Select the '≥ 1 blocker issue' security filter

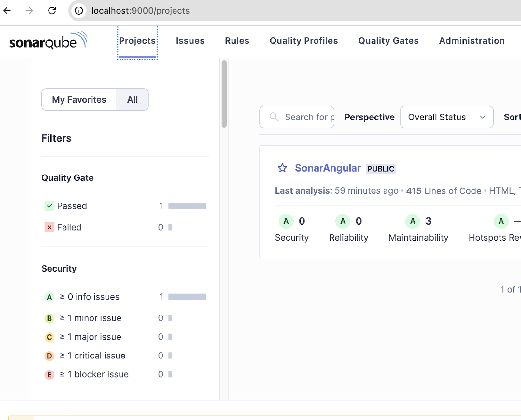pyautogui.click(x=125, y=375)
